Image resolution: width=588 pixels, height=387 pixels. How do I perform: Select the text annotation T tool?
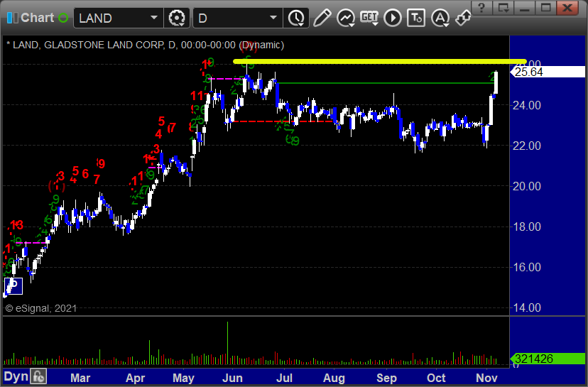[x=416, y=18]
